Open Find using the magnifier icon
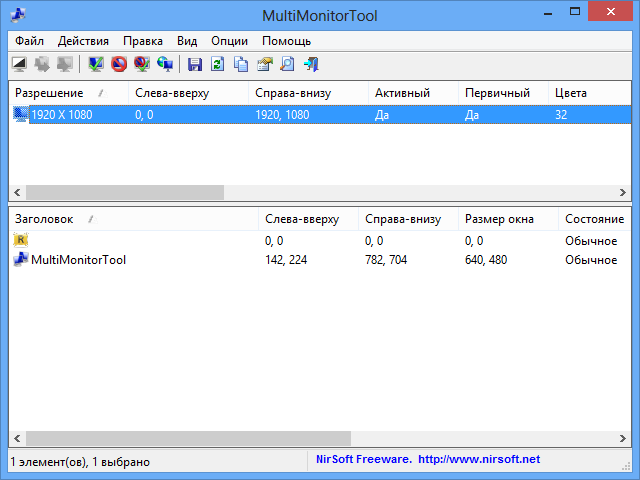Screen dimensions: 640x480 [x=287, y=64]
